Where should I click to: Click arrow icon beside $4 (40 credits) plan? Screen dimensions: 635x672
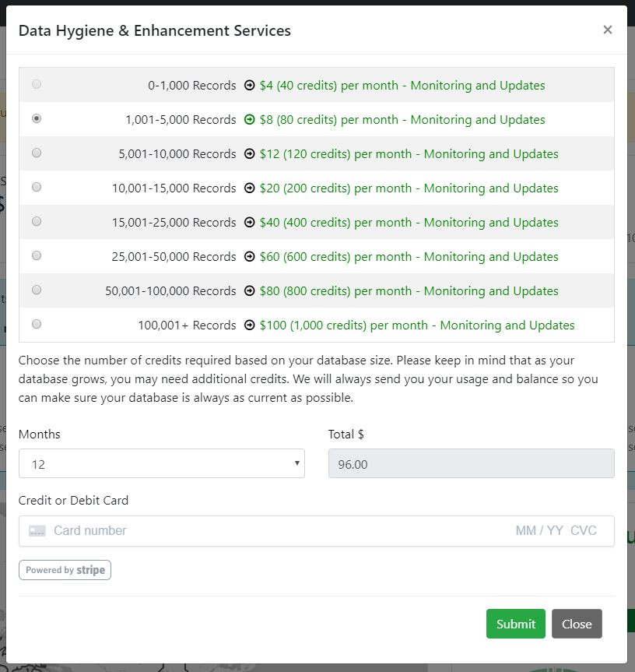pos(250,86)
